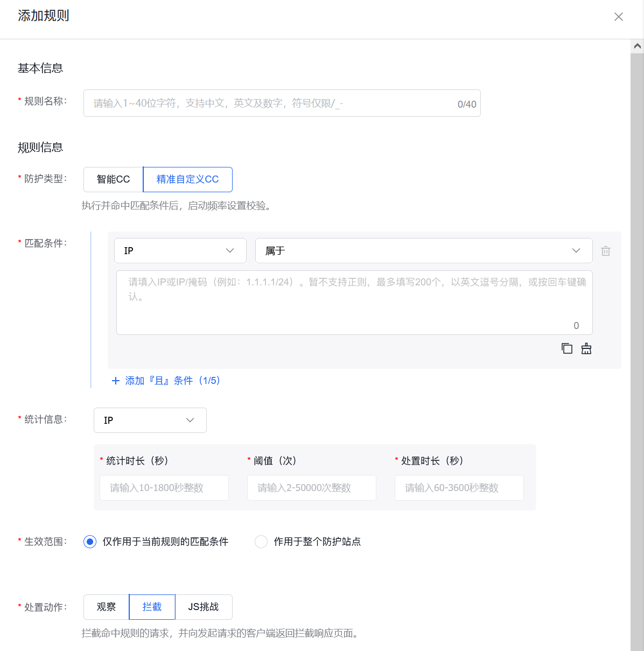Image resolution: width=644 pixels, height=651 pixels.
Task: Click the copy icon below the IP textarea
Action: point(566,348)
